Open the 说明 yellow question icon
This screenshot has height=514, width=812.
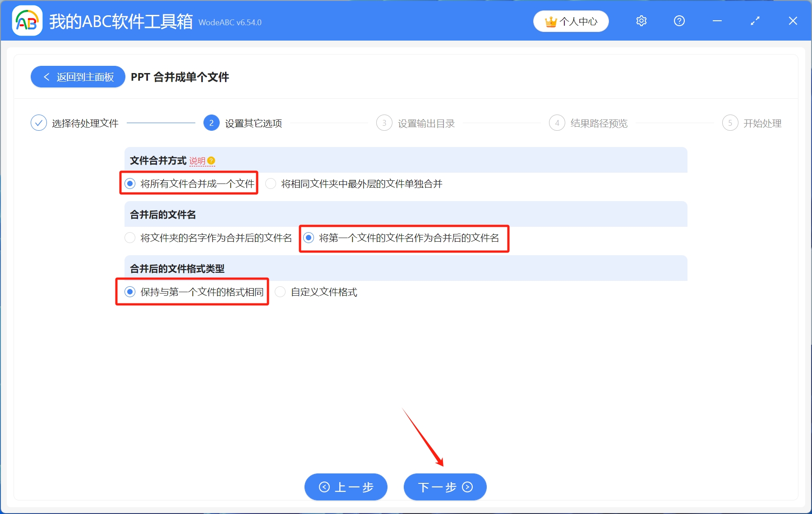pyautogui.click(x=212, y=161)
